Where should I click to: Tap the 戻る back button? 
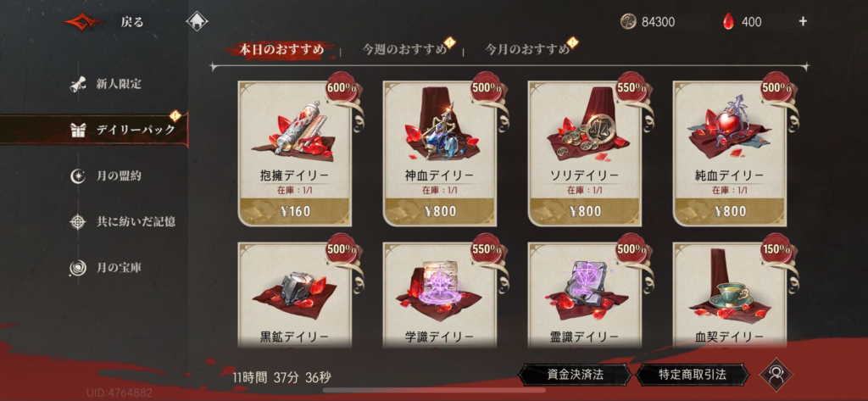coord(131,22)
